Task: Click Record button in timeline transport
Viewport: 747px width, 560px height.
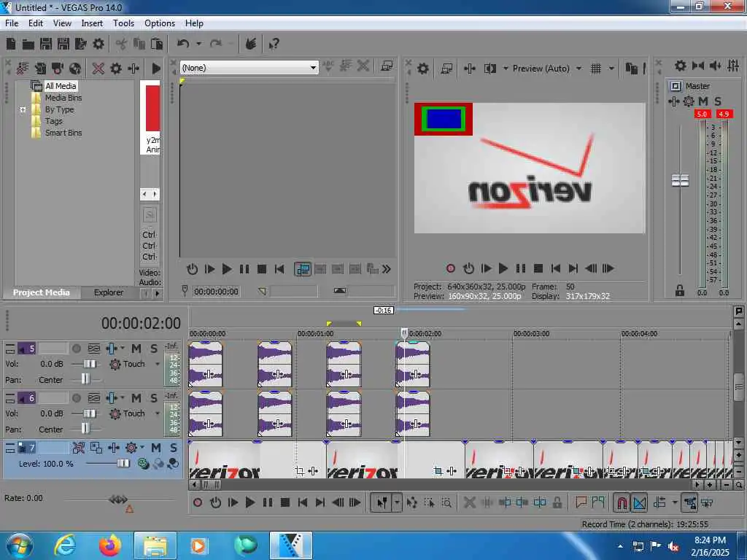Action: point(198,502)
